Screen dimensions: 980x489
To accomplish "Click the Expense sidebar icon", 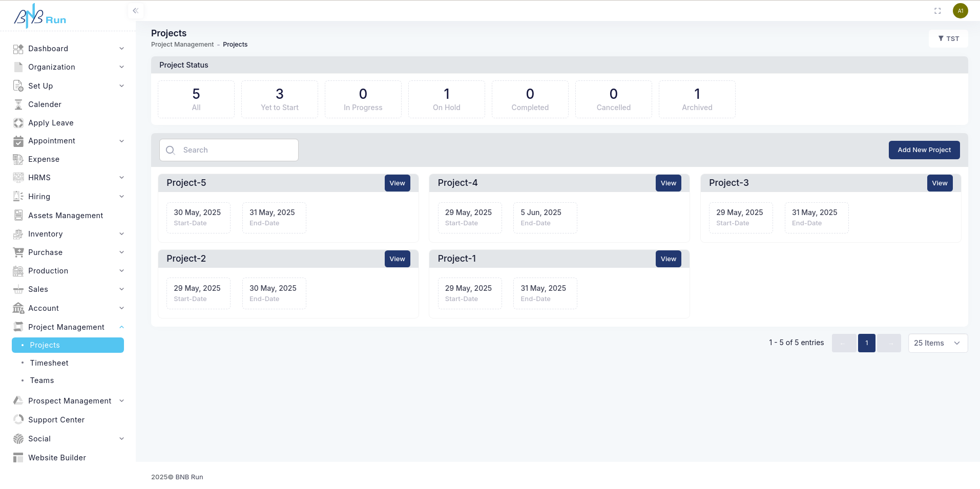I will tap(18, 159).
